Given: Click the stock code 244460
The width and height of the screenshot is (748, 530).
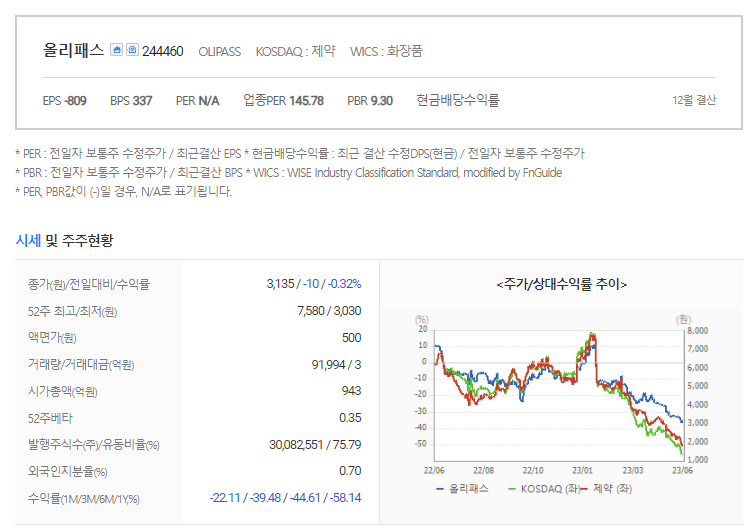Looking at the screenshot, I should (x=163, y=51).
